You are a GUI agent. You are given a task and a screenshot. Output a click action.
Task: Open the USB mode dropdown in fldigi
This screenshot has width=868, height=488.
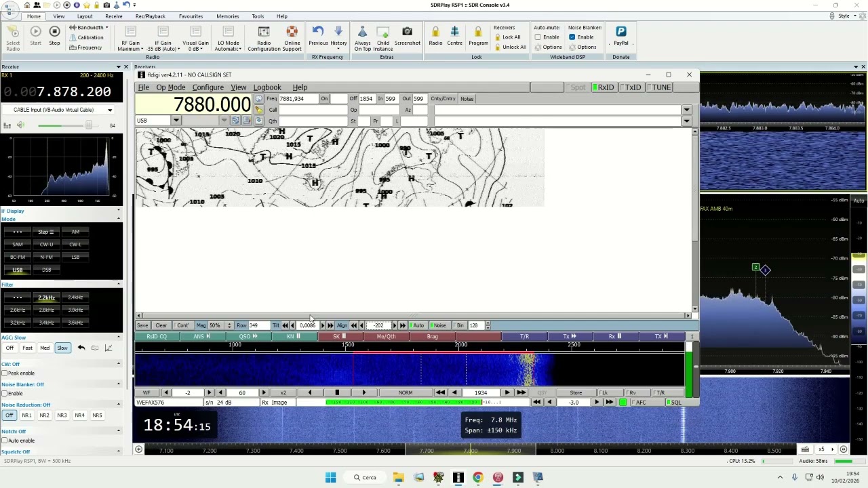[x=176, y=121]
